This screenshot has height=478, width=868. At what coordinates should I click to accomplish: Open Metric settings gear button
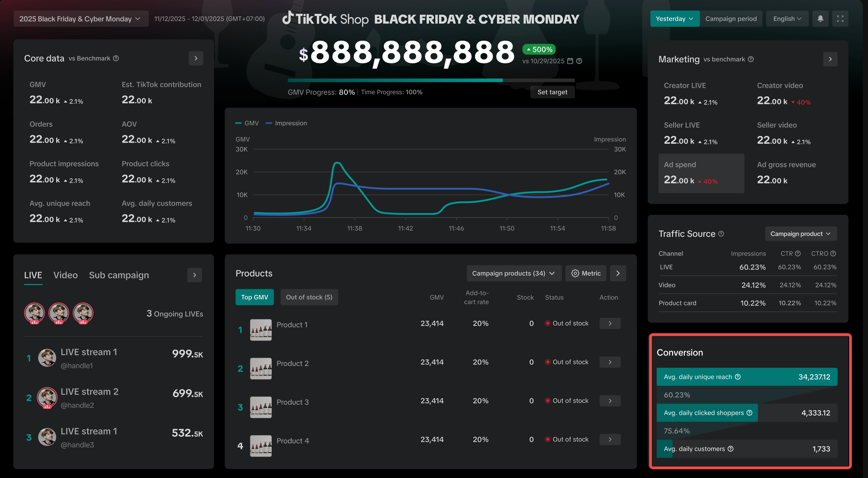[x=586, y=273]
